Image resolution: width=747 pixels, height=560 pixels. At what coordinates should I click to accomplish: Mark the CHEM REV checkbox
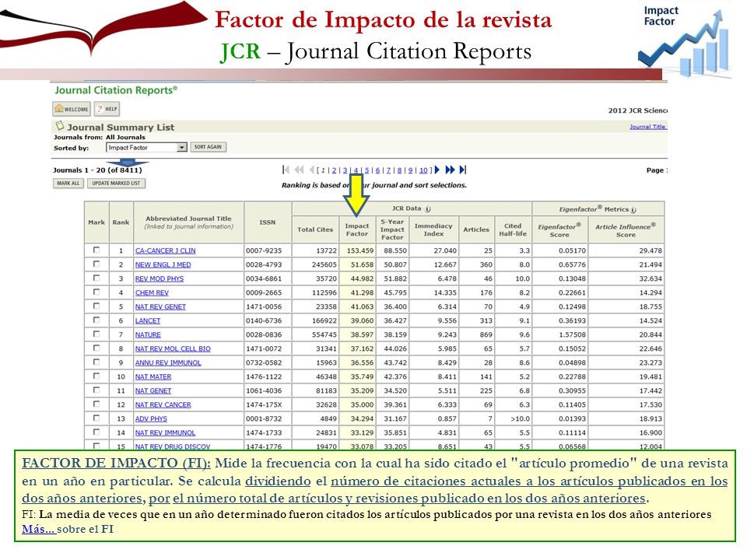[96, 292]
